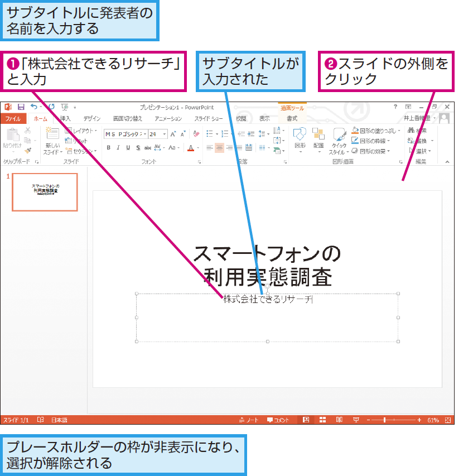Start slideshow from quick access toolbar icon
473x476 pixels.
pyautogui.click(x=65, y=107)
